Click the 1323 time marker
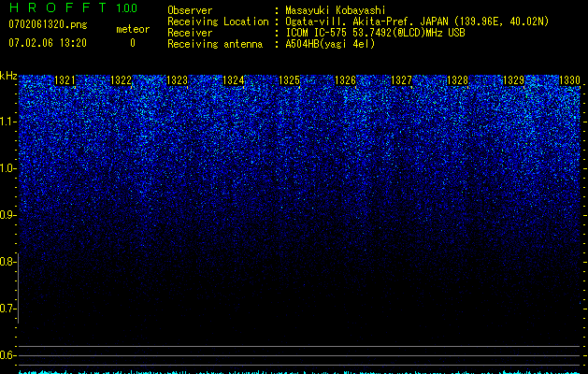The image size is (588, 374). click(x=177, y=80)
